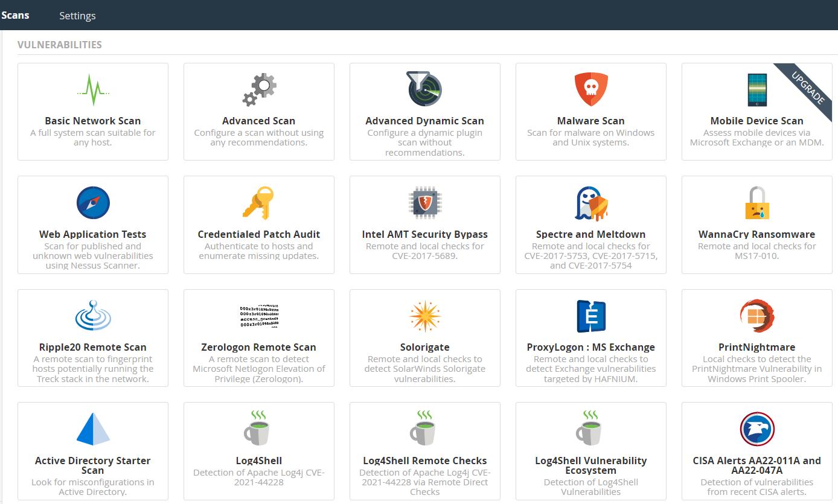This screenshot has width=838, height=504.
Task: Click 'Authenticate to hosts and enumerate missing updates.'
Action: 259,251
